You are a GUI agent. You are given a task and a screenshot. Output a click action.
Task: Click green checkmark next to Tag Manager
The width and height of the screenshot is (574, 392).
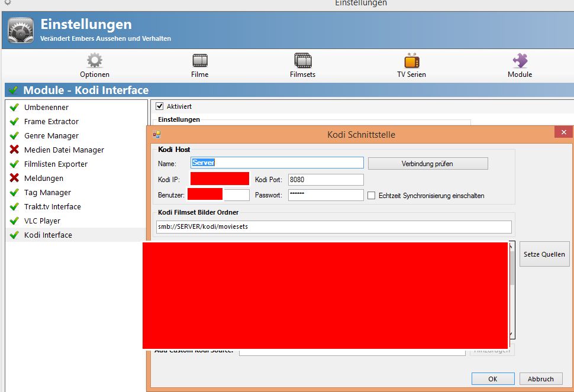click(x=14, y=192)
